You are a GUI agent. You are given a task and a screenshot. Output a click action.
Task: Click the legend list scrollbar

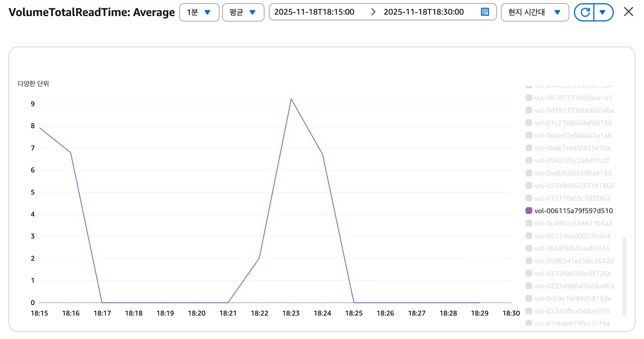(625, 277)
